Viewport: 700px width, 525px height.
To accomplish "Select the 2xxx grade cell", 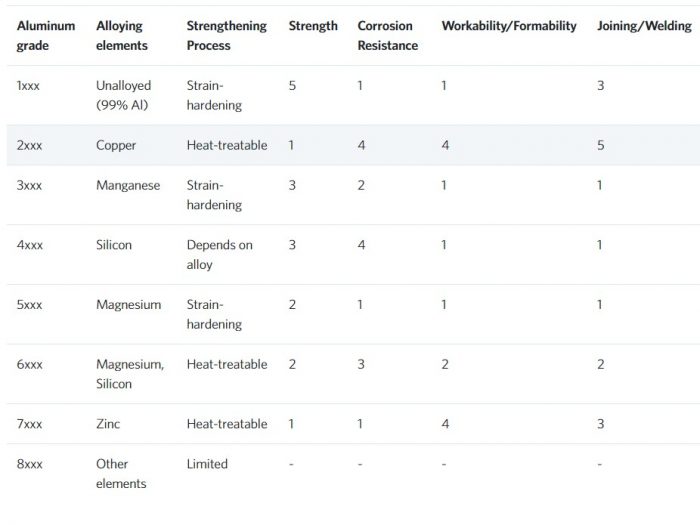I will pos(30,145).
